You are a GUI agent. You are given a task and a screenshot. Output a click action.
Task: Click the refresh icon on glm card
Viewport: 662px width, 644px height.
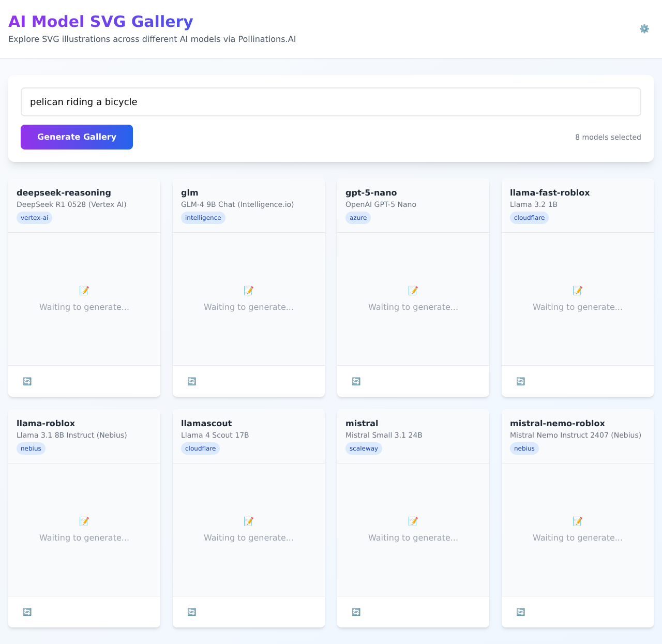tap(192, 381)
